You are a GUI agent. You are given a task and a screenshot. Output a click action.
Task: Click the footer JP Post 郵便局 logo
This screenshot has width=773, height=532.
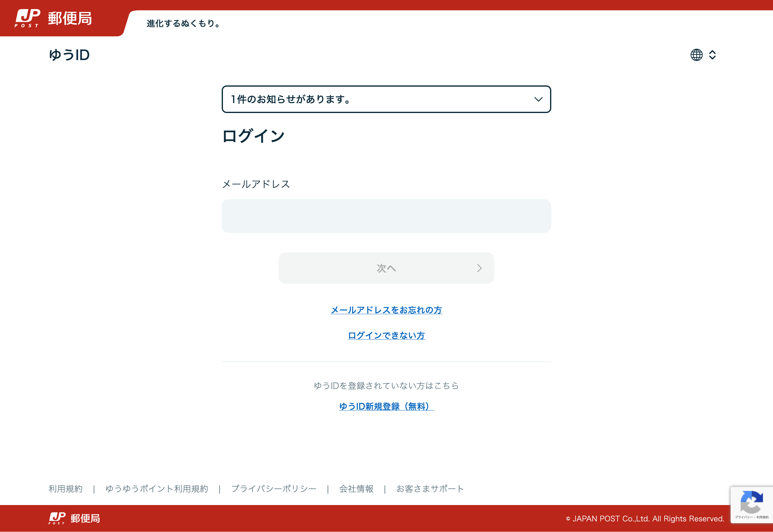tap(74, 518)
